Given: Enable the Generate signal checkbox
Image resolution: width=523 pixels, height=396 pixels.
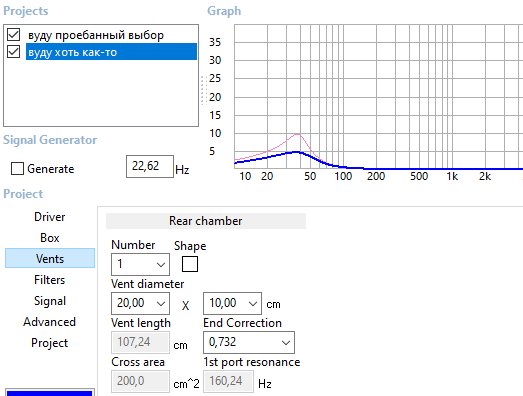Looking at the screenshot, I should (x=17, y=168).
